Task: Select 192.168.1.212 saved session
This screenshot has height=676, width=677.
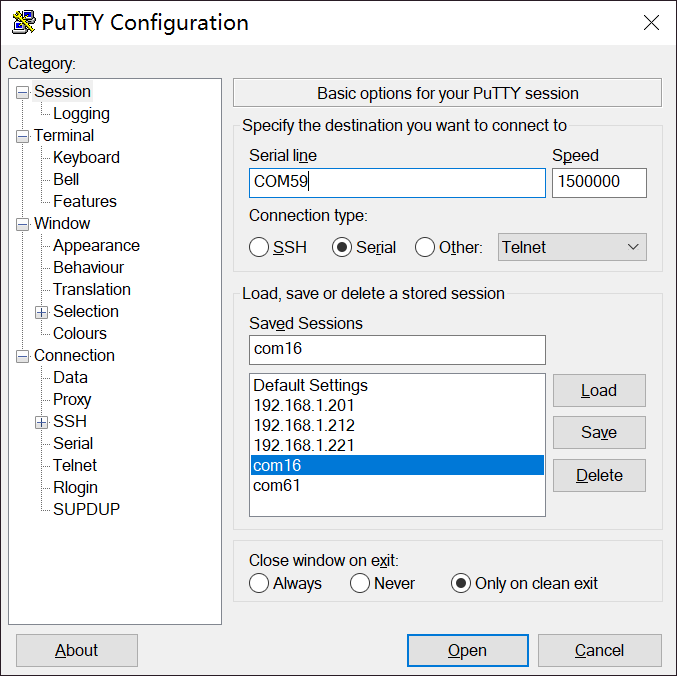Action: coord(397,425)
